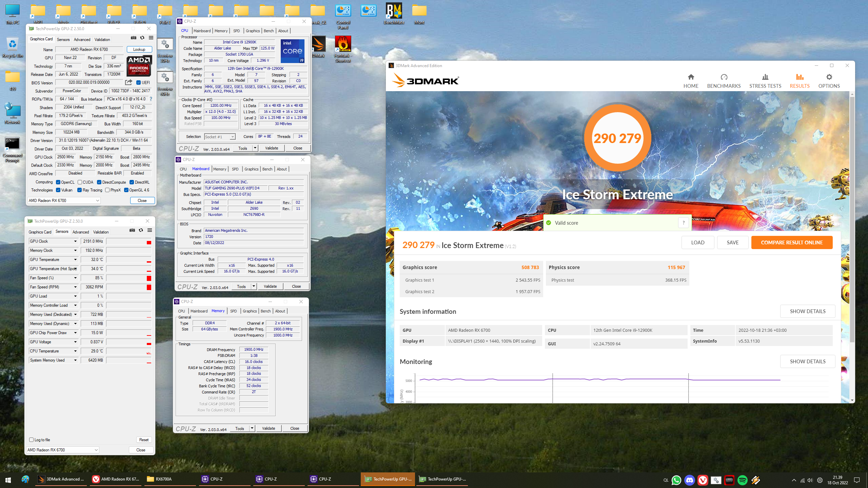Open FurMark shortcut on desktop

tap(343, 49)
